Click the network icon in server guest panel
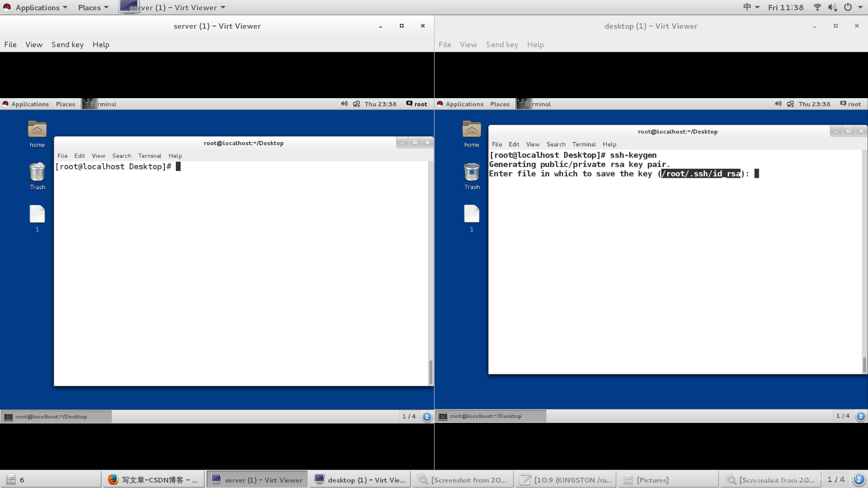Screen dimensions: 868x488 click(356, 104)
